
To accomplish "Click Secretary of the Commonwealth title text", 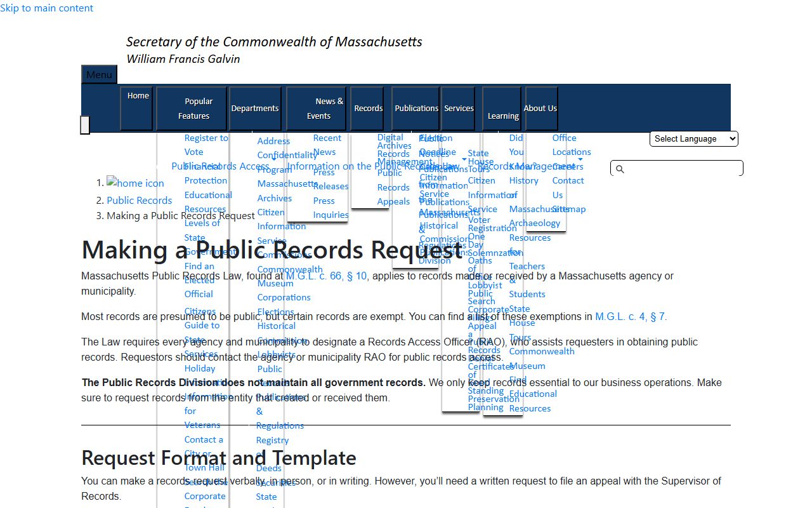I will (274, 42).
